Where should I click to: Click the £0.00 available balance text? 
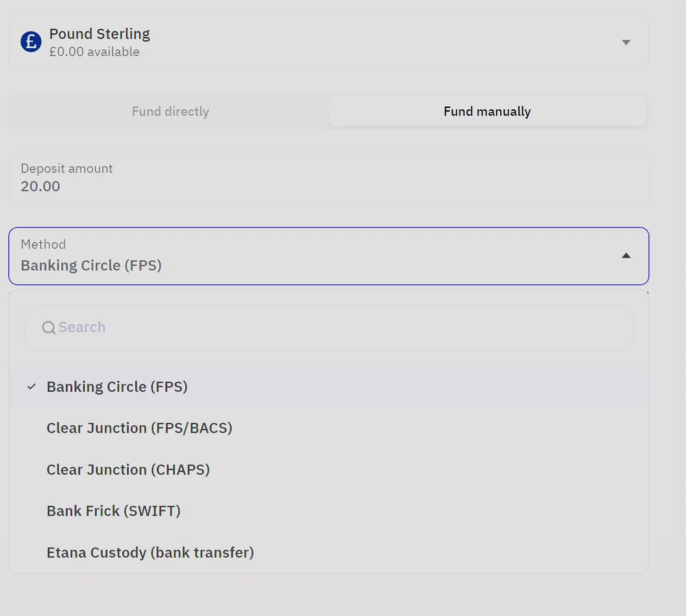click(94, 52)
